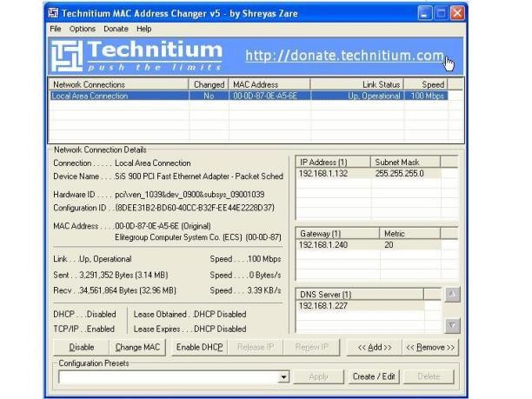Click the Hardware ID value text
This screenshot has height=399, width=532.
[190, 195]
